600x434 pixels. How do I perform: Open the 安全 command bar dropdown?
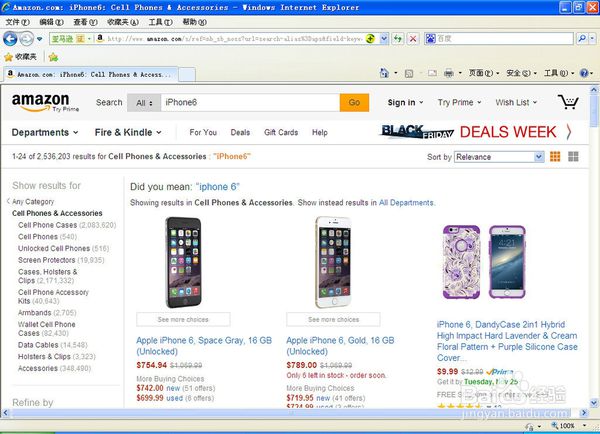(521, 73)
